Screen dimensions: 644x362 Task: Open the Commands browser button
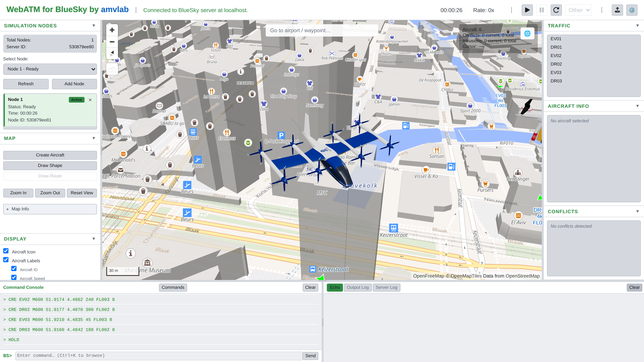tap(173, 287)
